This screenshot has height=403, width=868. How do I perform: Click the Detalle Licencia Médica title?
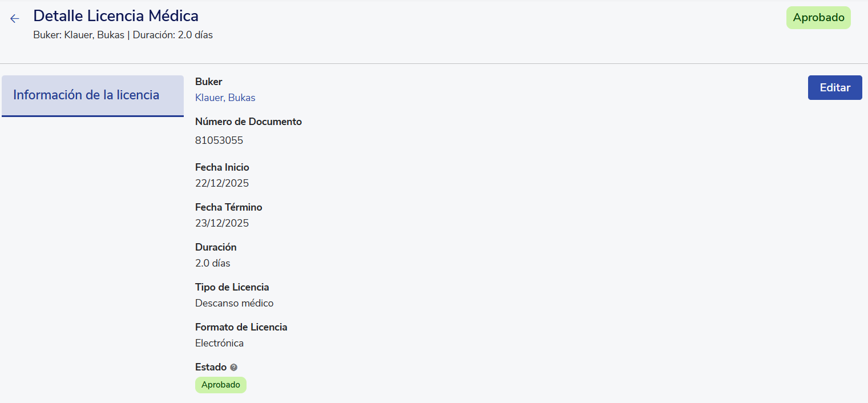(x=116, y=16)
